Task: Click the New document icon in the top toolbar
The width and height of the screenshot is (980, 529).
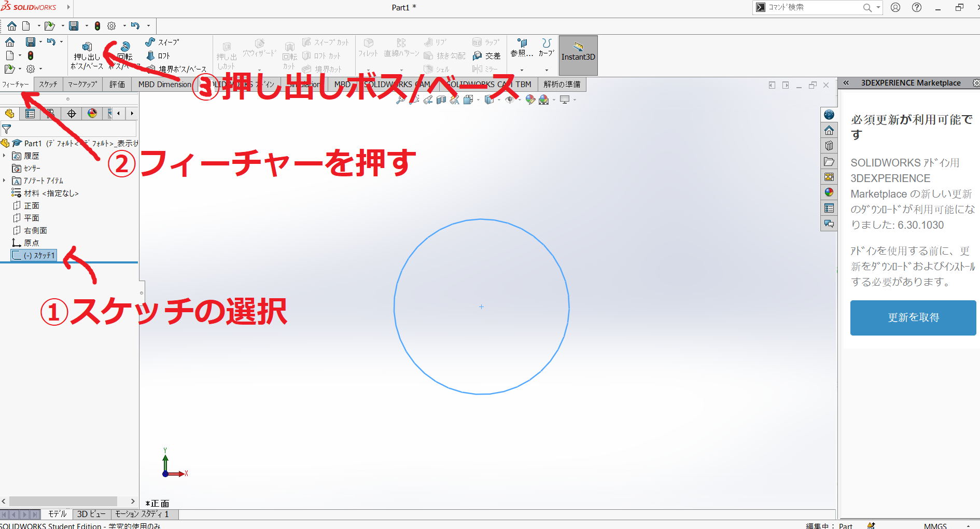Action: tap(26, 25)
